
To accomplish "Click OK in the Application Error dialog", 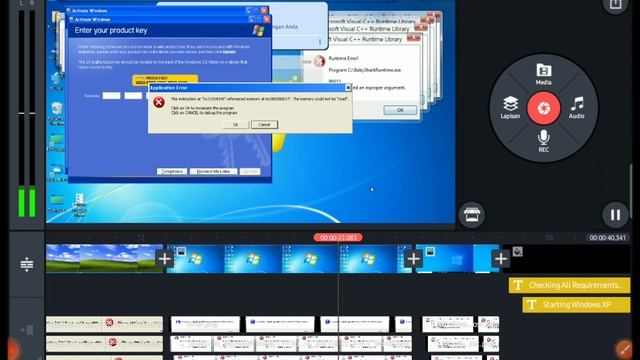I will point(236,124).
